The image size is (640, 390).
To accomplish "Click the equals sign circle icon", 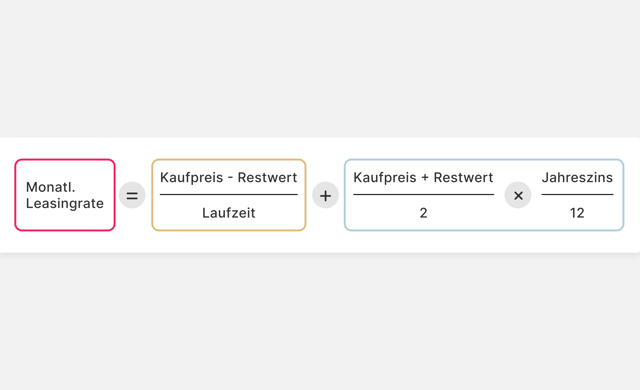I will click(132, 195).
